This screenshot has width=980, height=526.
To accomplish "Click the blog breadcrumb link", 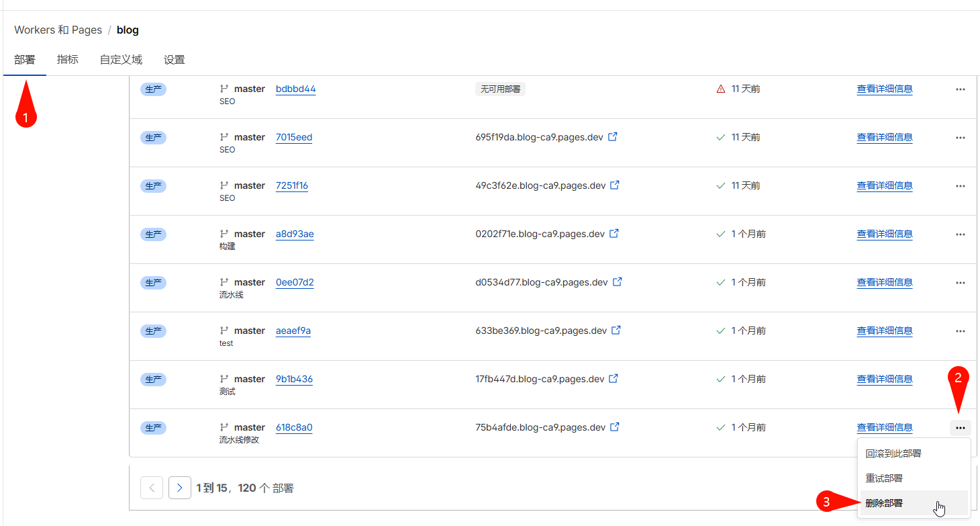I will [x=128, y=30].
